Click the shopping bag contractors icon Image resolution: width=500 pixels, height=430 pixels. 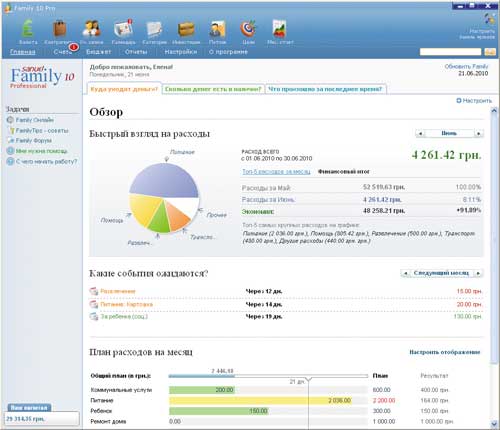click(60, 28)
